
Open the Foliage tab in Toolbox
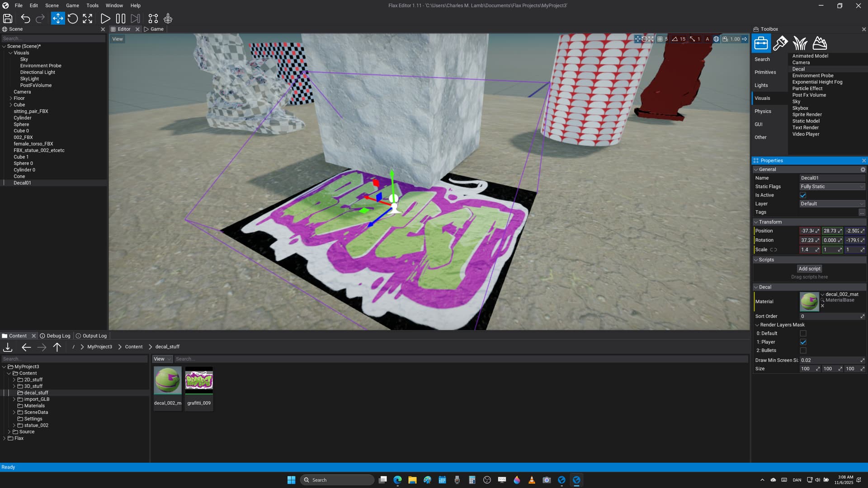coord(800,43)
